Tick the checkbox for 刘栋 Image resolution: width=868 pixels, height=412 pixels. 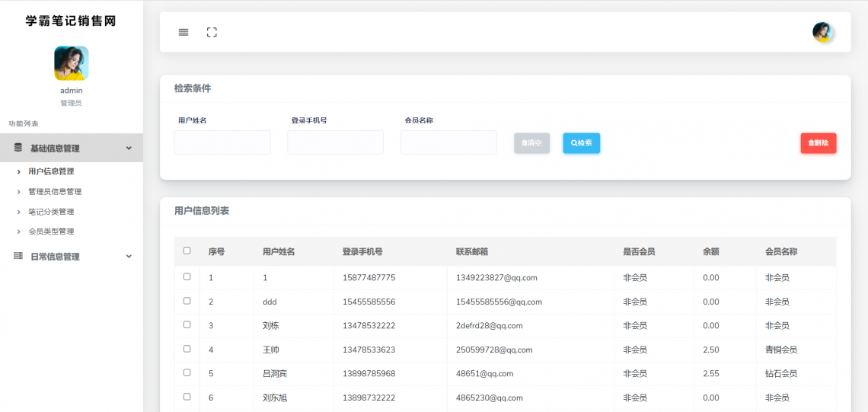tap(187, 324)
